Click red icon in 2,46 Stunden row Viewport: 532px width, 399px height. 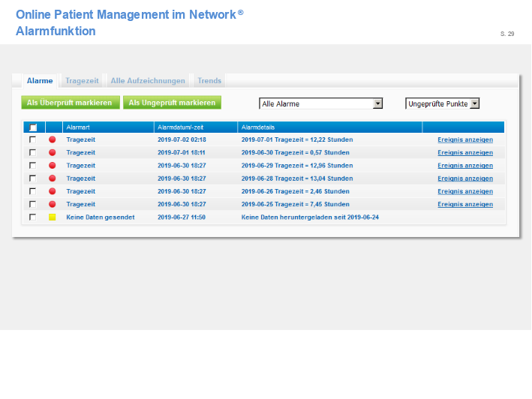(x=53, y=191)
